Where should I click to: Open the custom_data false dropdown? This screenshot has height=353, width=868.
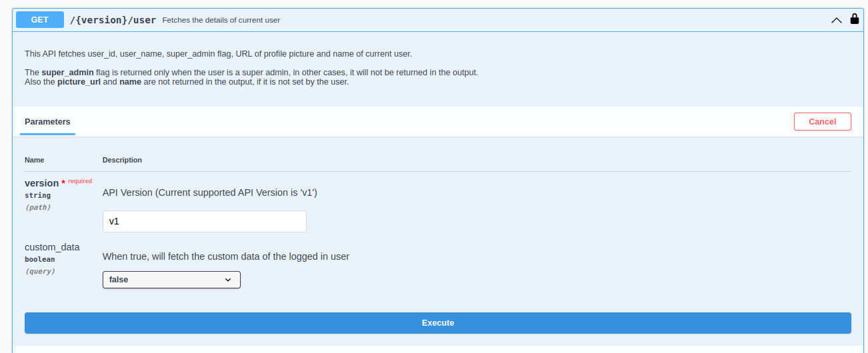pyautogui.click(x=171, y=280)
